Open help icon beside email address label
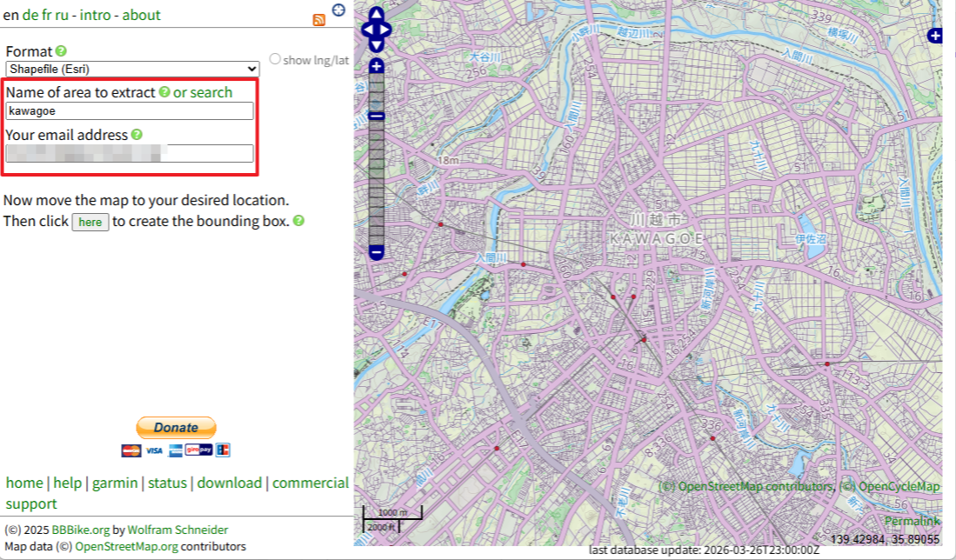956x560 pixels. click(x=137, y=135)
